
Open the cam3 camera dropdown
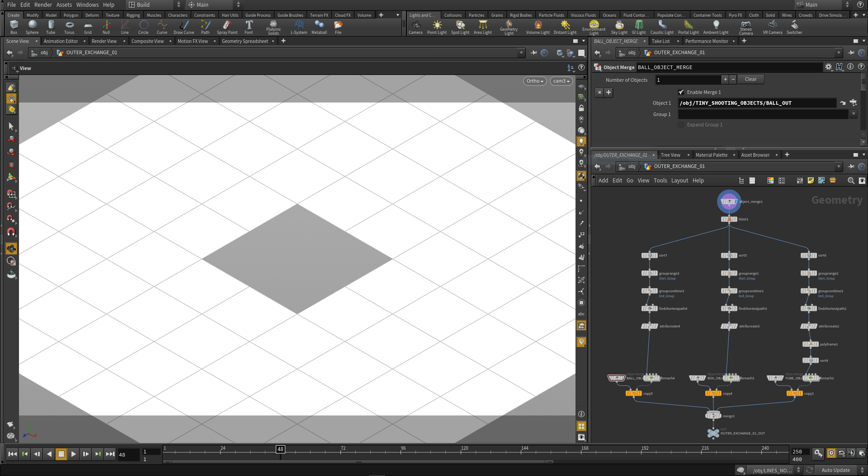pyautogui.click(x=561, y=81)
